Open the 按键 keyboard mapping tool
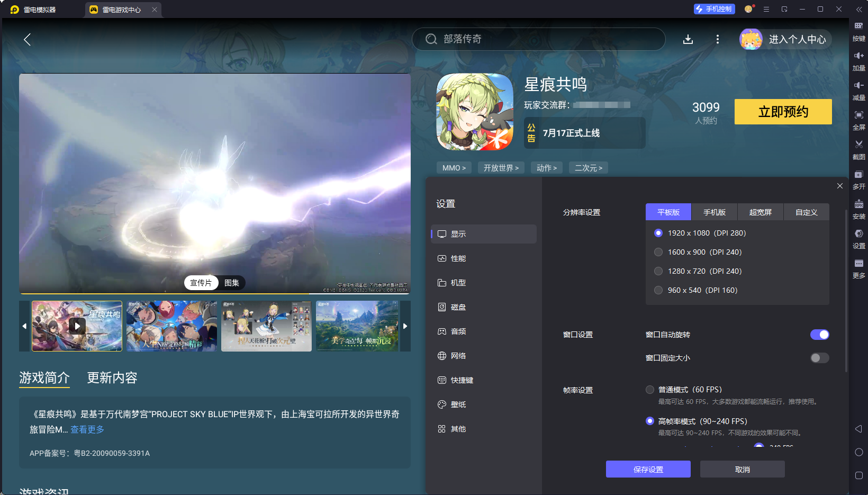The image size is (868, 495). tap(858, 31)
